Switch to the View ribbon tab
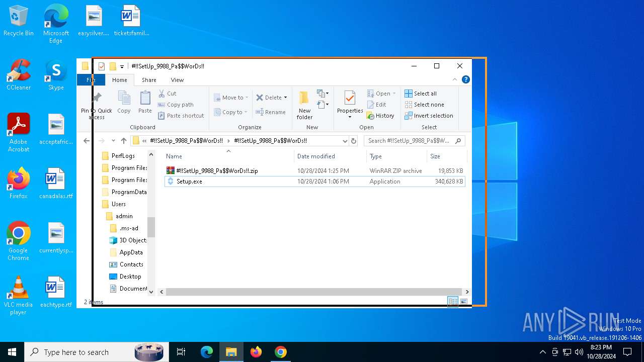 [177, 80]
